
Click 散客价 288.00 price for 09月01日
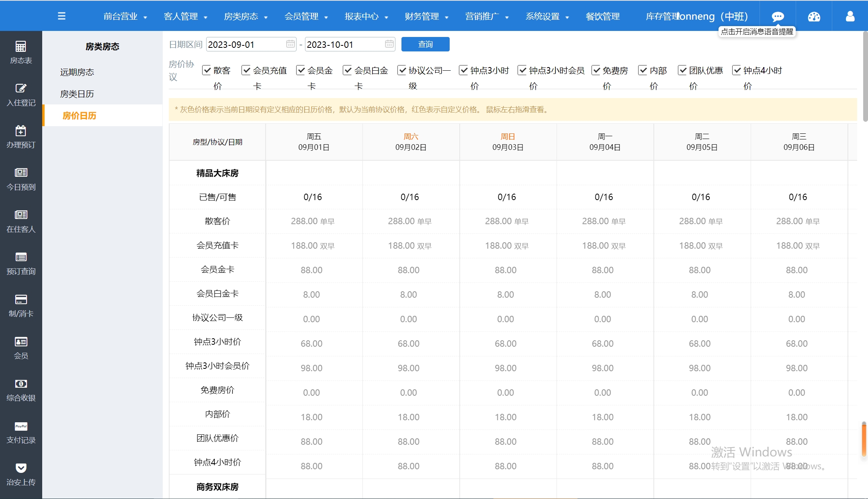point(313,221)
